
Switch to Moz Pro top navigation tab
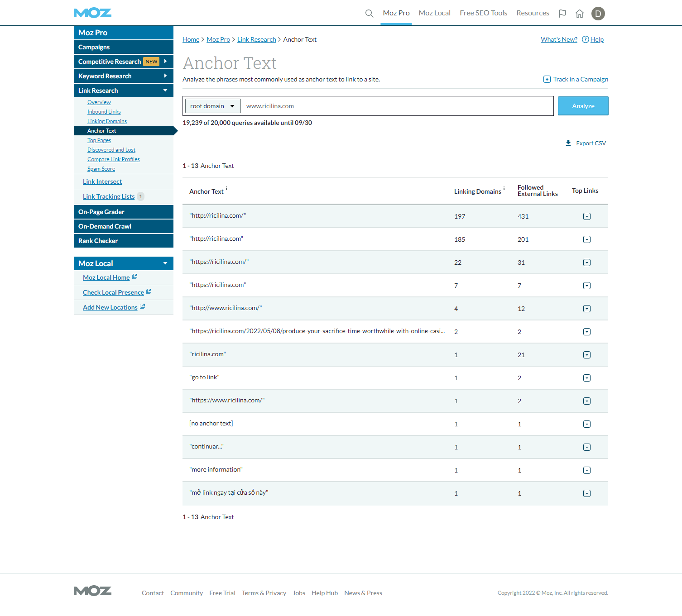pos(396,13)
